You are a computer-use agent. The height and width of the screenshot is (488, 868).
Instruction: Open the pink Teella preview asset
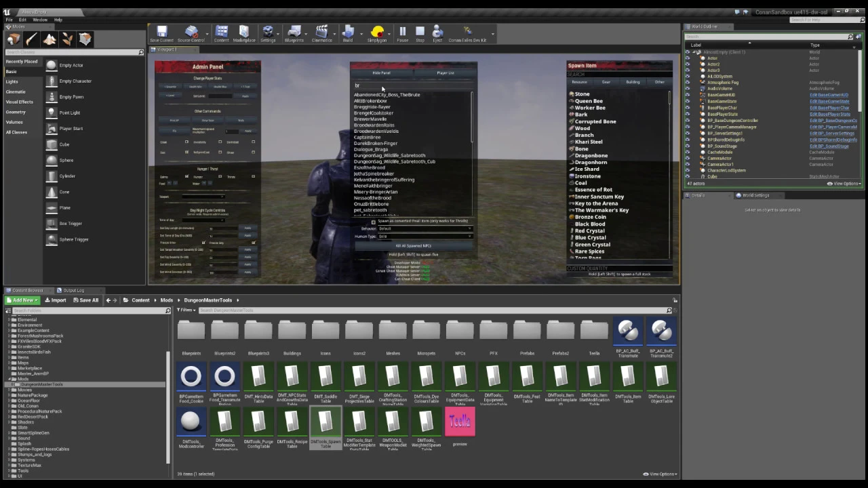click(460, 422)
